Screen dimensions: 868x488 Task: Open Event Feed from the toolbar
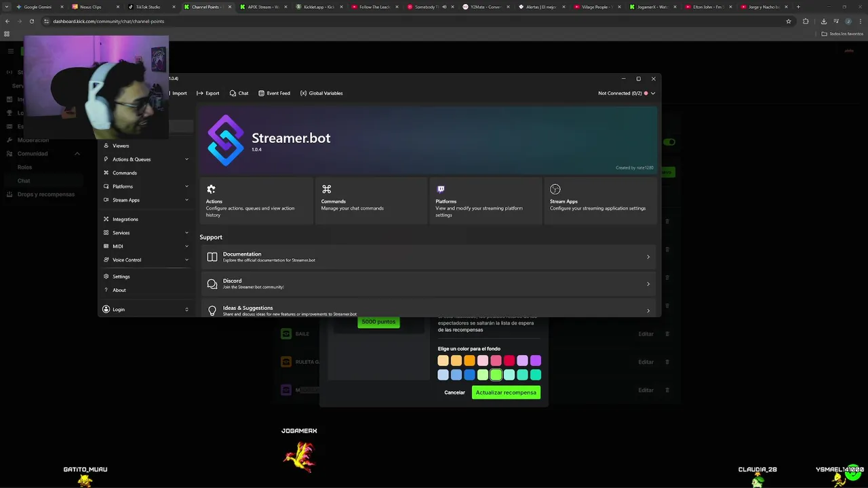click(x=274, y=93)
